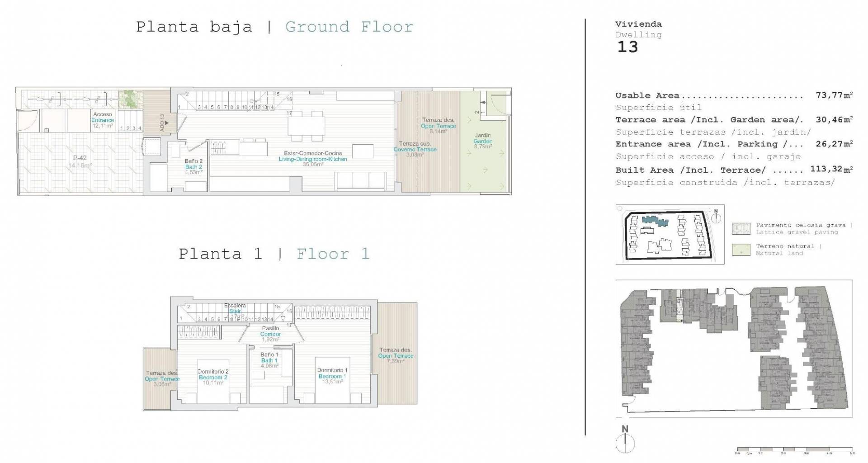The width and height of the screenshot is (868, 463).
Task: Select the P-42 parking space label
Action: 80,158
